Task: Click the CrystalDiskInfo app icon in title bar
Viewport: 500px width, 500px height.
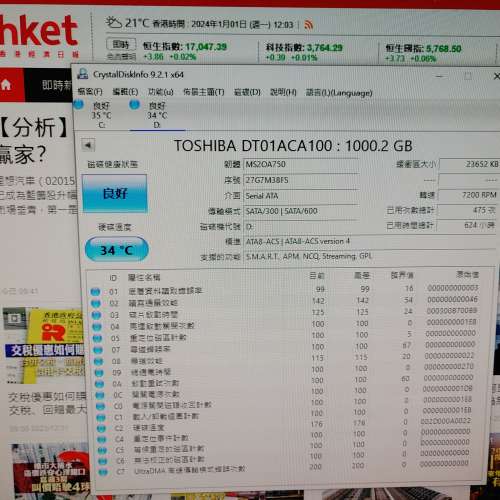Action: click(83, 74)
